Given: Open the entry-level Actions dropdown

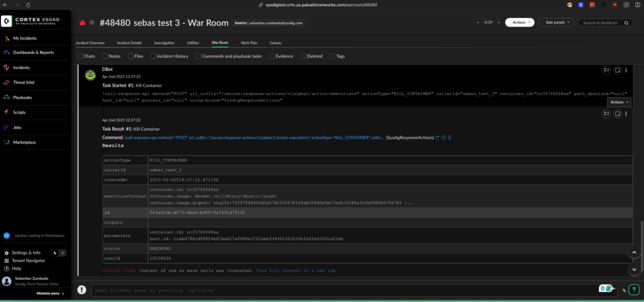Looking at the screenshot, I should tap(619, 102).
